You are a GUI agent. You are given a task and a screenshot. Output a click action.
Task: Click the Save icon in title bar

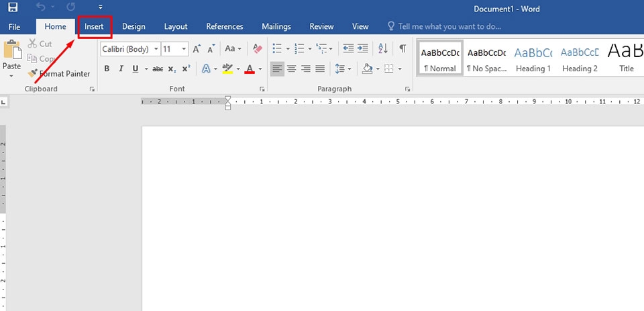[x=13, y=8]
